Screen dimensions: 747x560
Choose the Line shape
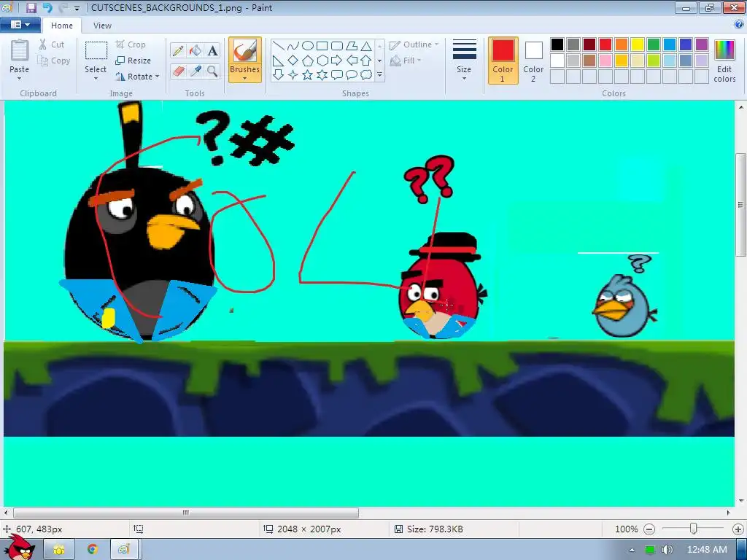(279, 46)
